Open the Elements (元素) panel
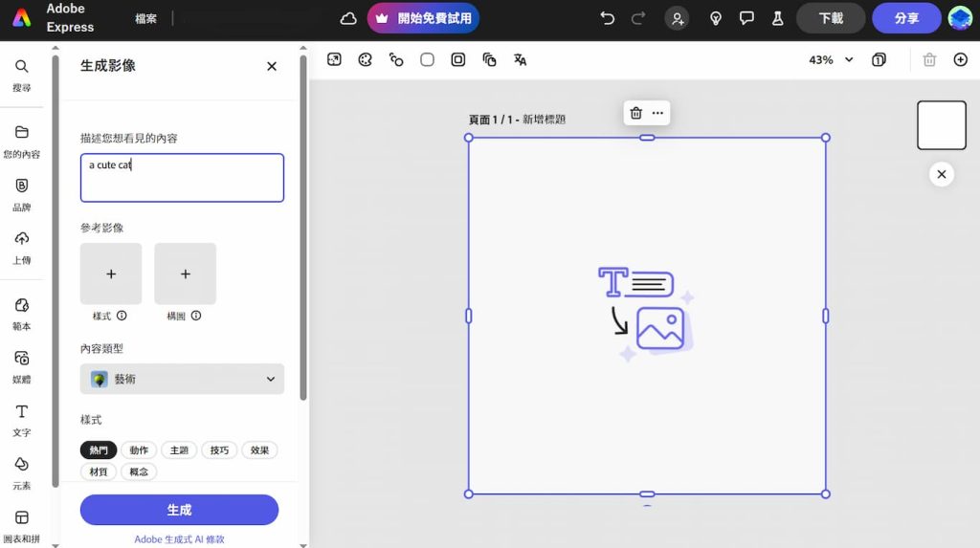This screenshot has width=980, height=548. [x=22, y=473]
